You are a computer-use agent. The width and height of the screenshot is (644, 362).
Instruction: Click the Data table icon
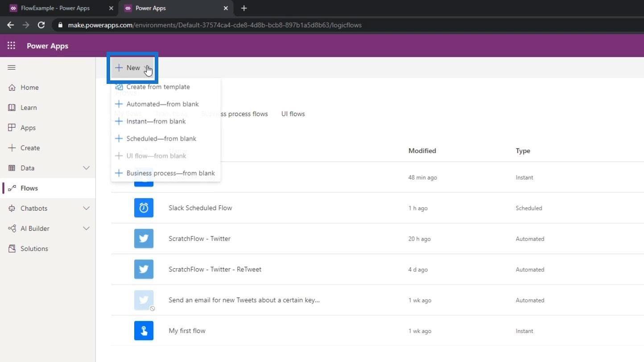[12, 168]
